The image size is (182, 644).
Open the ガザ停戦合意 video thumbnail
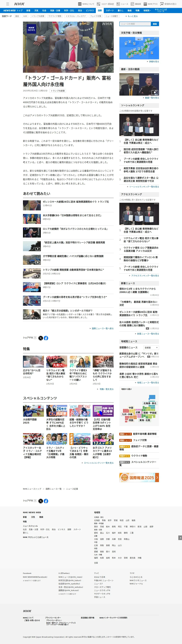(32, 260)
